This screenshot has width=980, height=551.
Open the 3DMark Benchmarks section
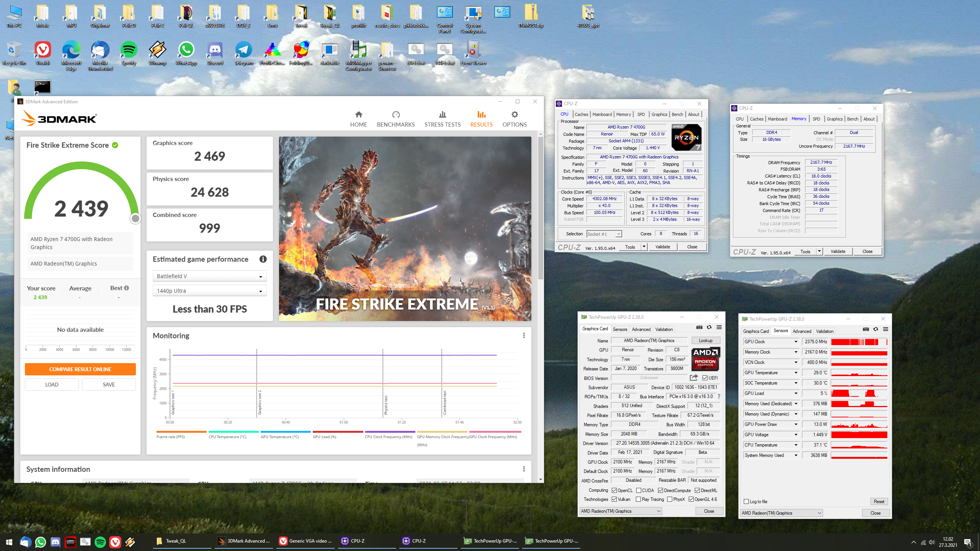click(395, 119)
